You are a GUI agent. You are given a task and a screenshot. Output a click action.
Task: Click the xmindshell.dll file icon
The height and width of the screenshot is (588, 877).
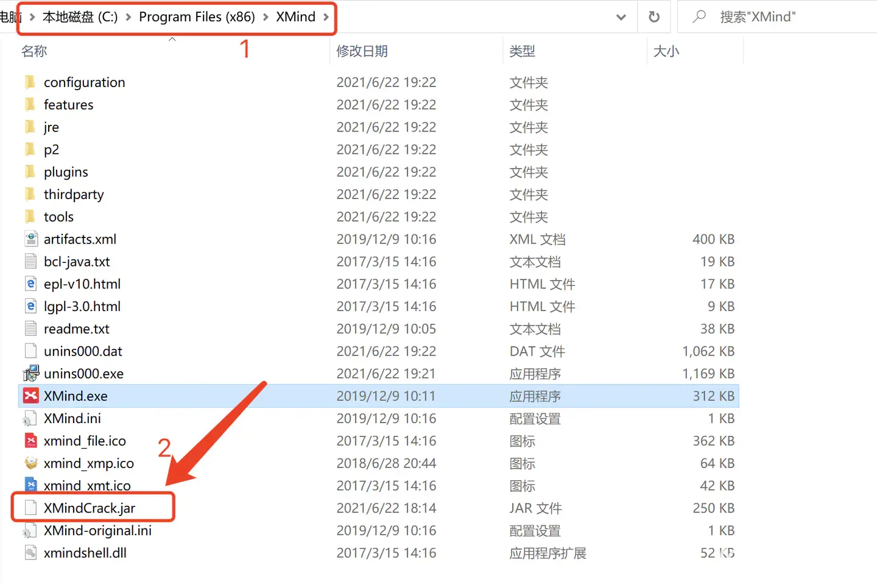[30, 553]
